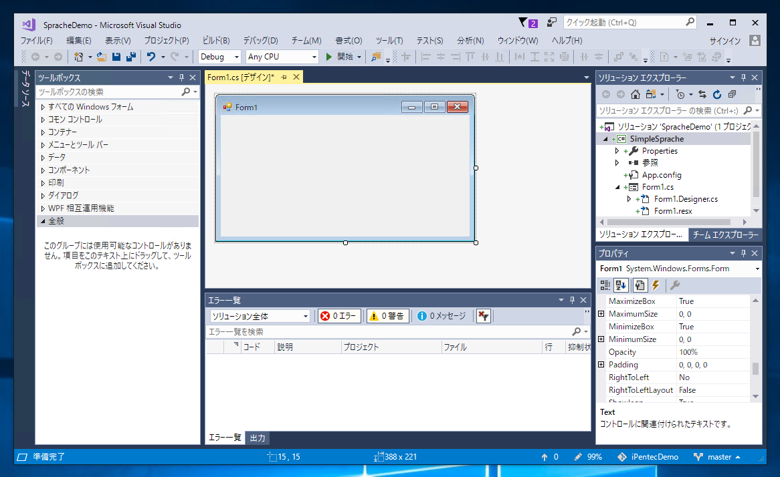Pin the エラー一覧 panel
This screenshot has height=477, width=780.
click(x=572, y=300)
